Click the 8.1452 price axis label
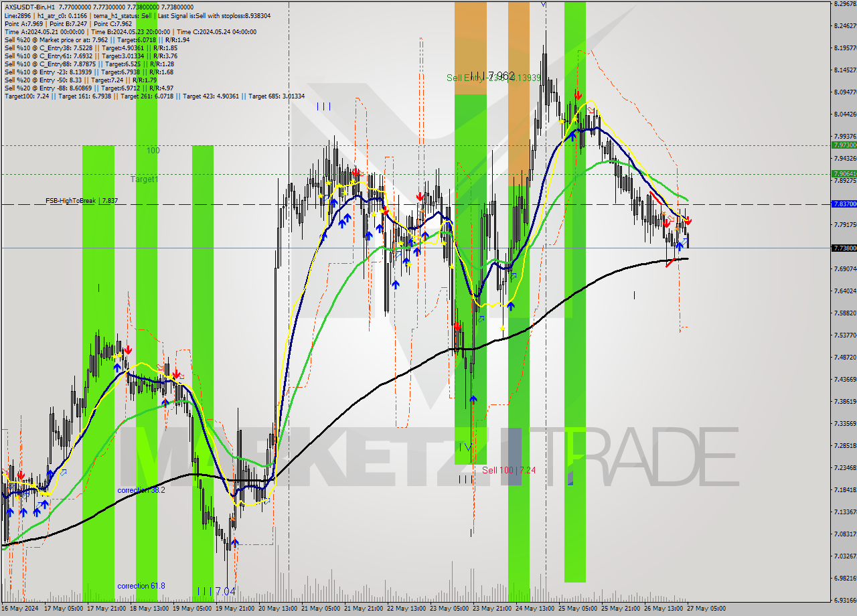Screen dimensions: 857x616 [845, 70]
